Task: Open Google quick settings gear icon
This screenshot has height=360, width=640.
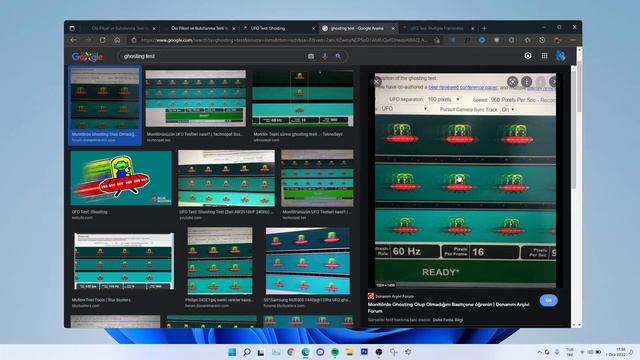Action: (x=528, y=56)
